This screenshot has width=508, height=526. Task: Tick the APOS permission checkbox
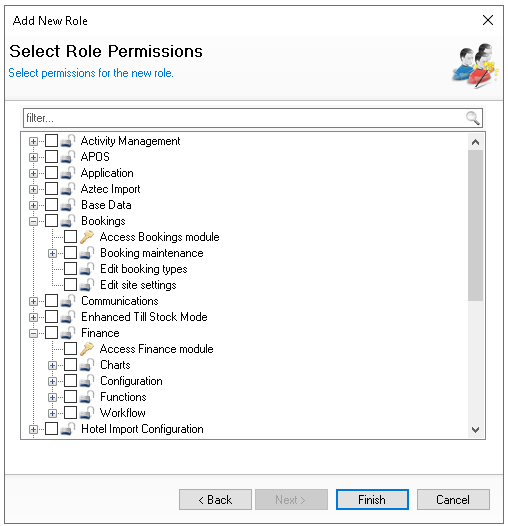(51, 157)
